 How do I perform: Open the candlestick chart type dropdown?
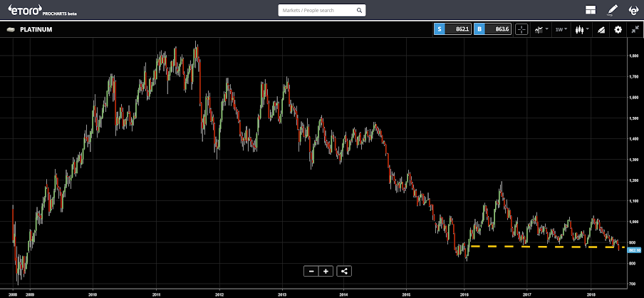point(582,30)
